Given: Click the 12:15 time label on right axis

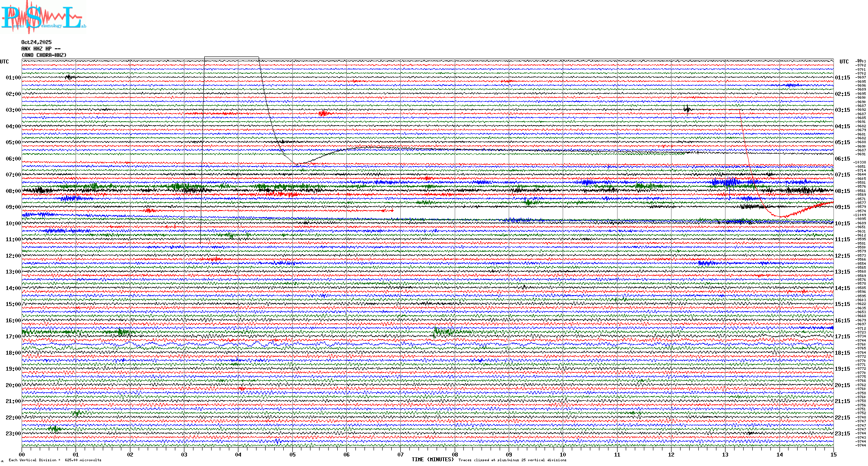Looking at the screenshot, I should (x=842, y=256).
